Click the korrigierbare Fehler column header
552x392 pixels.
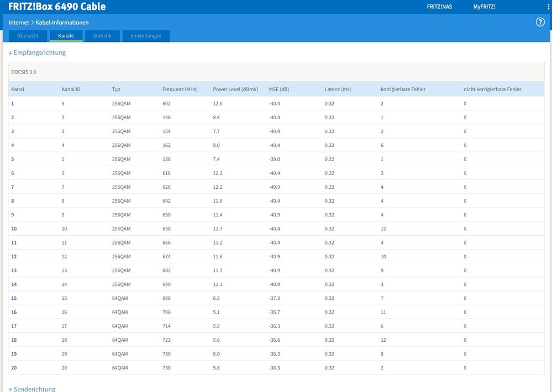403,89
